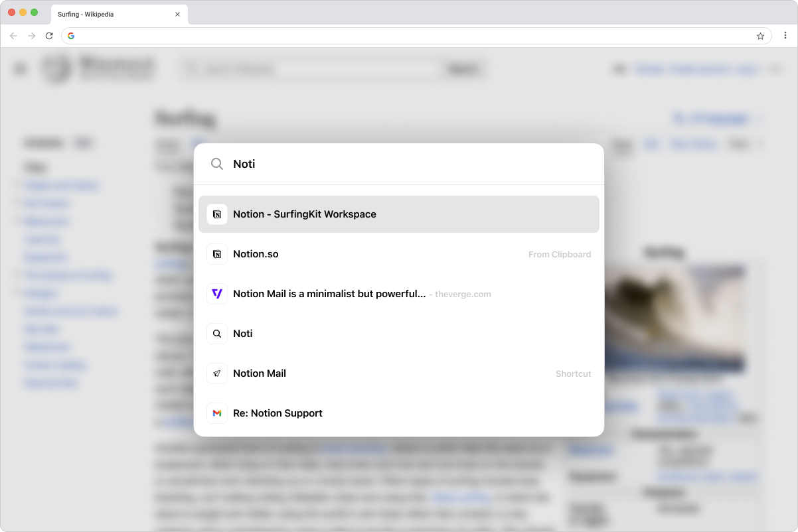
Task: Go forward in browser history
Action: click(x=31, y=36)
